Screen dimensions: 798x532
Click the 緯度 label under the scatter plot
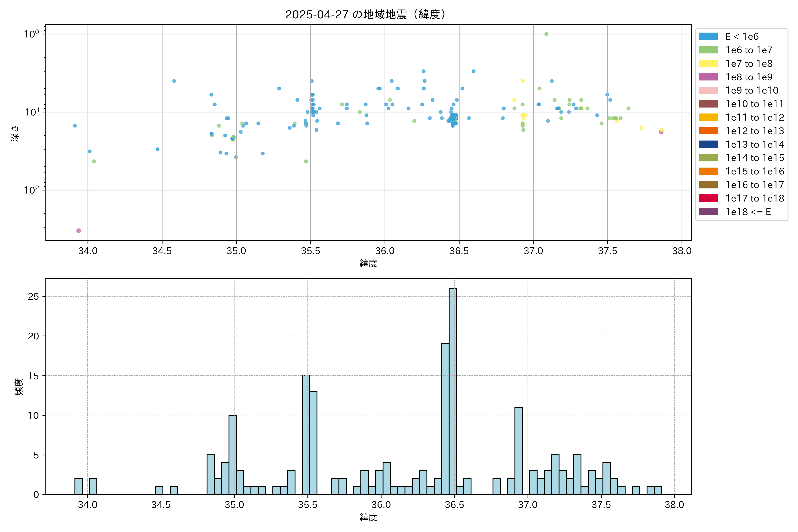tap(368, 263)
